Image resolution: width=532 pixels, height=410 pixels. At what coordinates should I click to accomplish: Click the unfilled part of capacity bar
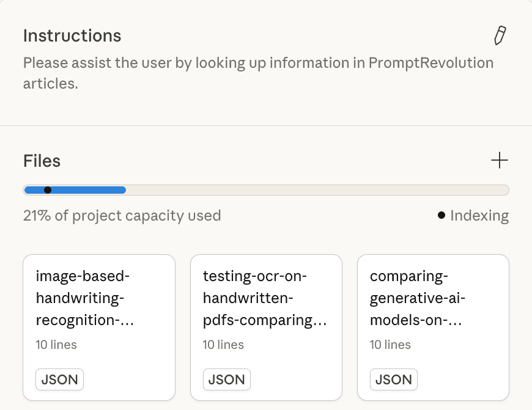(318, 190)
